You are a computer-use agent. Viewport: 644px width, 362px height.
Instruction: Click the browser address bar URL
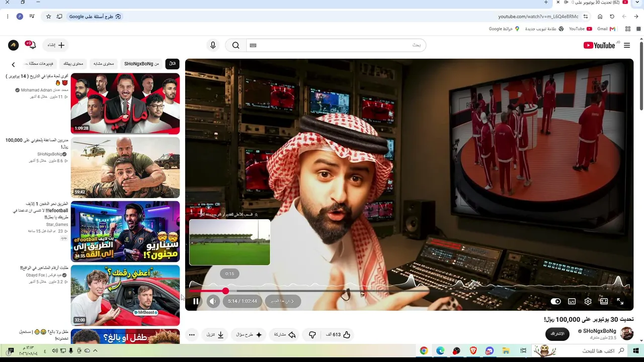pyautogui.click(x=538, y=17)
